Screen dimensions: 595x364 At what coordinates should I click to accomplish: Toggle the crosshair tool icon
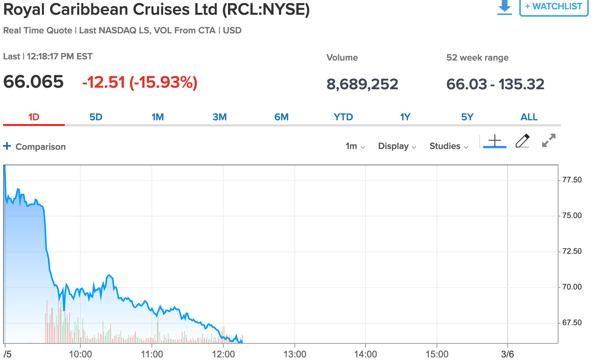(494, 141)
